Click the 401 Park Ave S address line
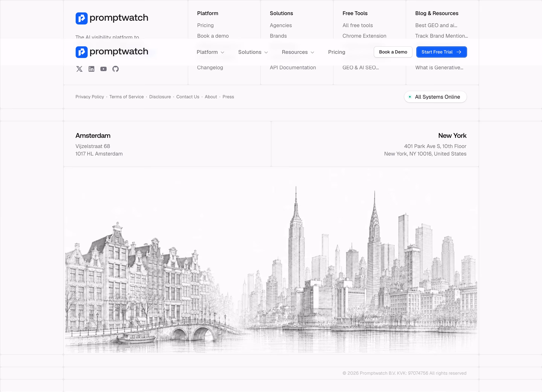Viewport: 542px width, 392px height. 435,146
